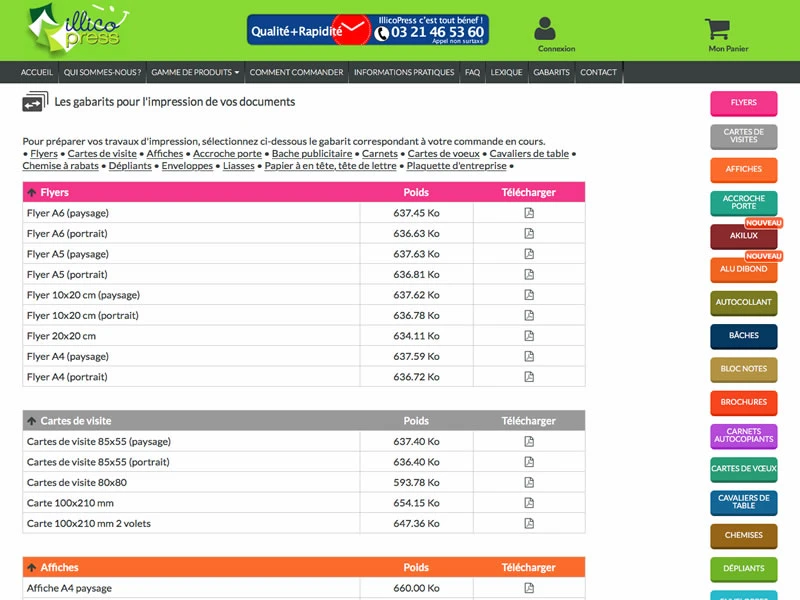Click the Carnets Autocopiants sidebar button

(x=744, y=436)
